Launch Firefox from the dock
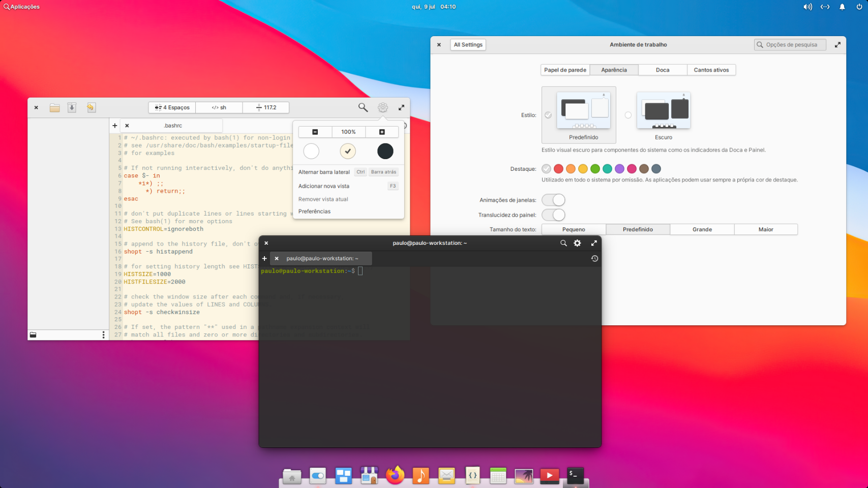Screen dimensions: 868x488 coord(395,475)
